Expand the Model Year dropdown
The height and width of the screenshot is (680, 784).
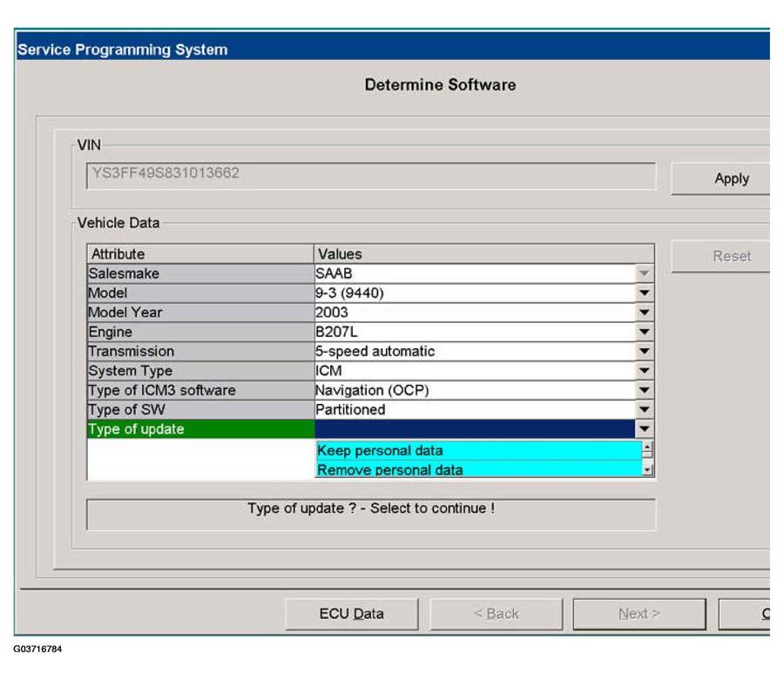click(645, 313)
